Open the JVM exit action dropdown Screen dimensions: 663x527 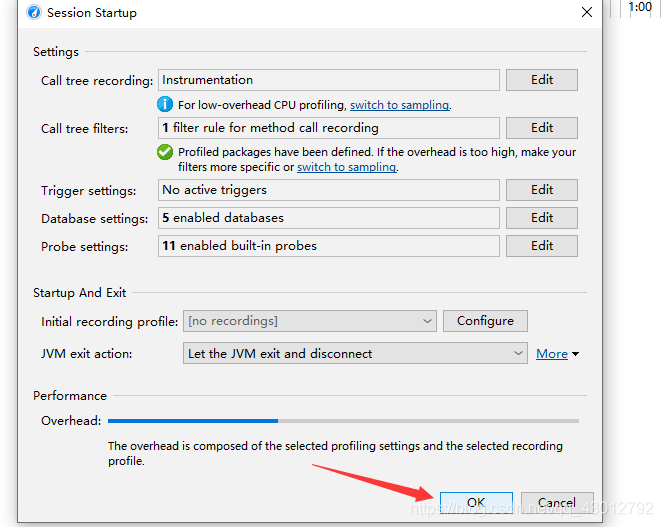click(356, 353)
